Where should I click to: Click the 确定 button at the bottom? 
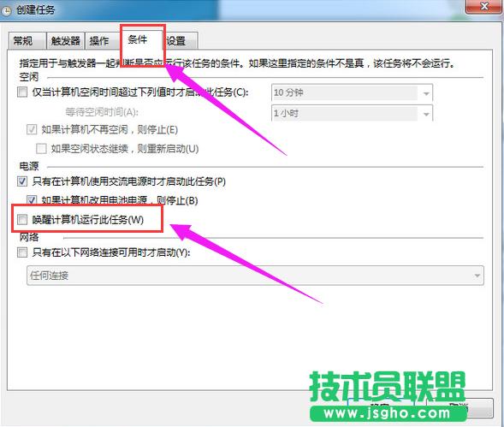[381, 407]
